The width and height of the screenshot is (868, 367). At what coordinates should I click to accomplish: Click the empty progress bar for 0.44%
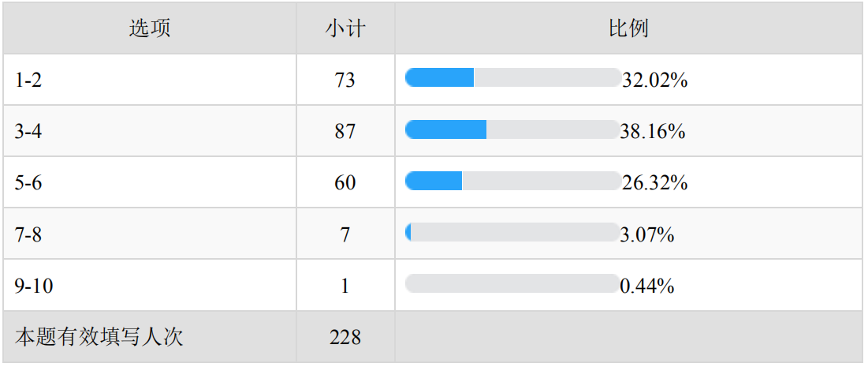tap(512, 284)
